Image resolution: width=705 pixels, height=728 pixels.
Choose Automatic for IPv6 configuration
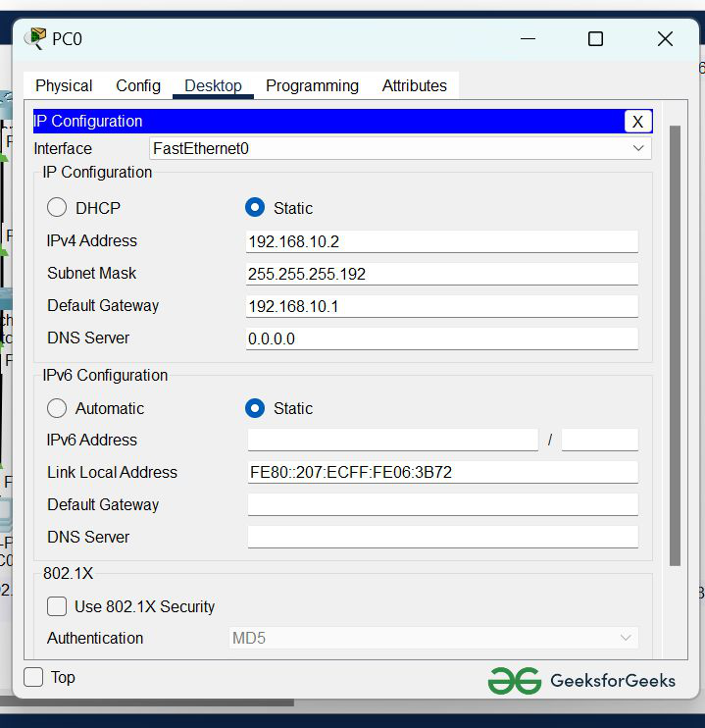[x=58, y=408]
